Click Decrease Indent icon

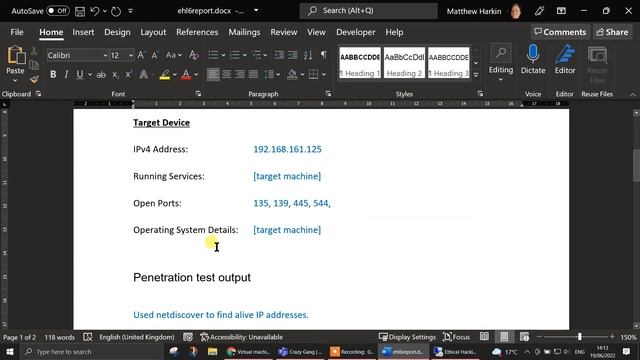(x=279, y=55)
